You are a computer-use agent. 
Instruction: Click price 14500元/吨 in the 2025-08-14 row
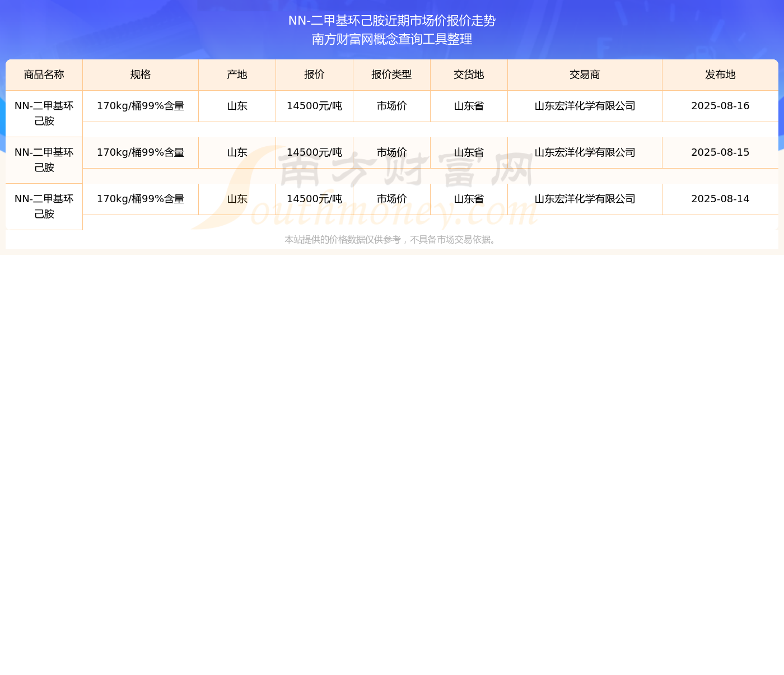(315, 199)
